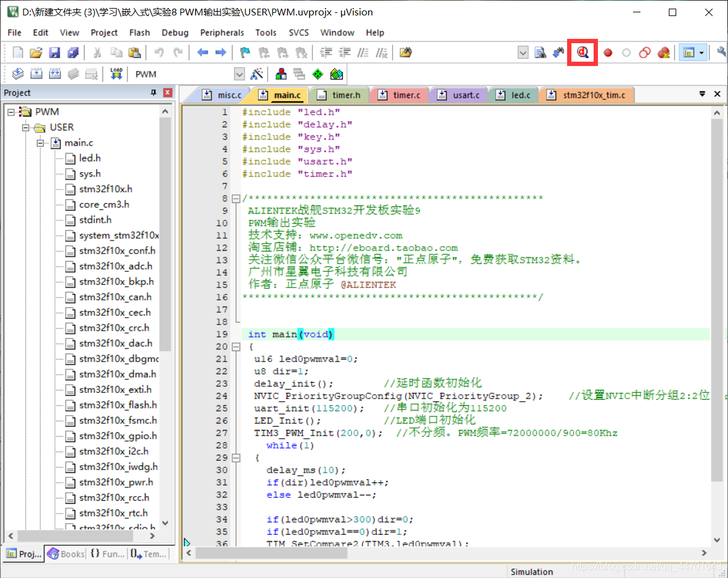Collapse main.c node in the project tree

pyautogui.click(x=41, y=143)
